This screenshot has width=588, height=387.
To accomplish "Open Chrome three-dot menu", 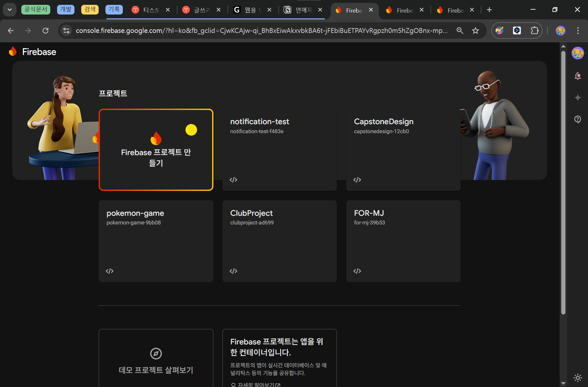I will tap(578, 31).
